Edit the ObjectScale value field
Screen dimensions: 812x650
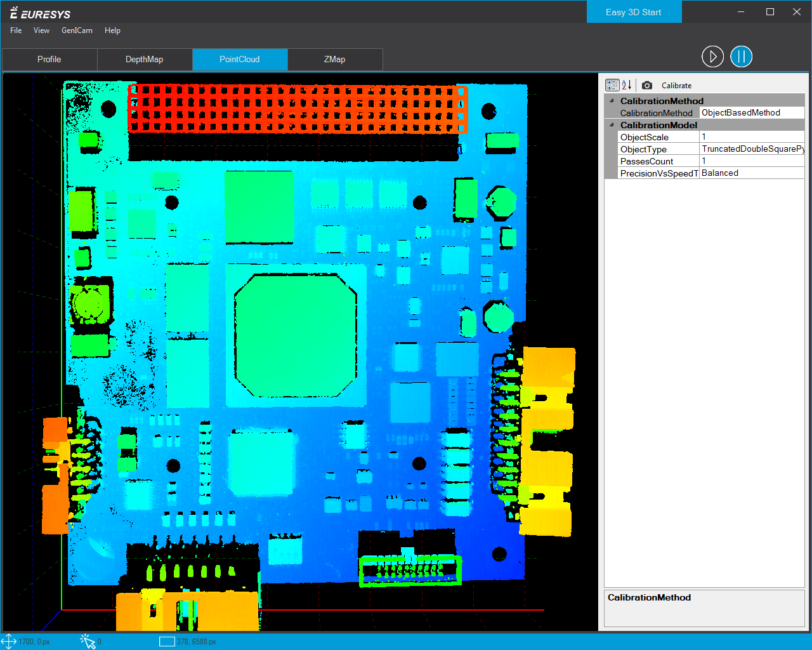click(752, 137)
